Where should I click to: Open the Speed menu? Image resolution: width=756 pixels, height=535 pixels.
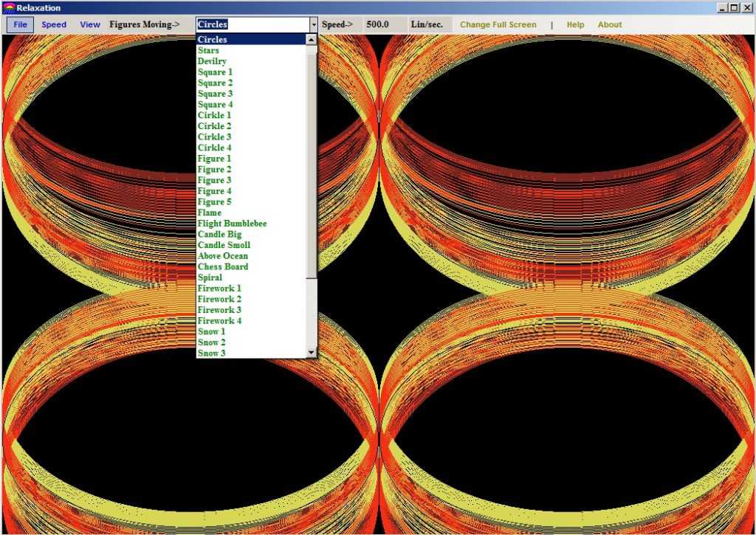coord(54,24)
